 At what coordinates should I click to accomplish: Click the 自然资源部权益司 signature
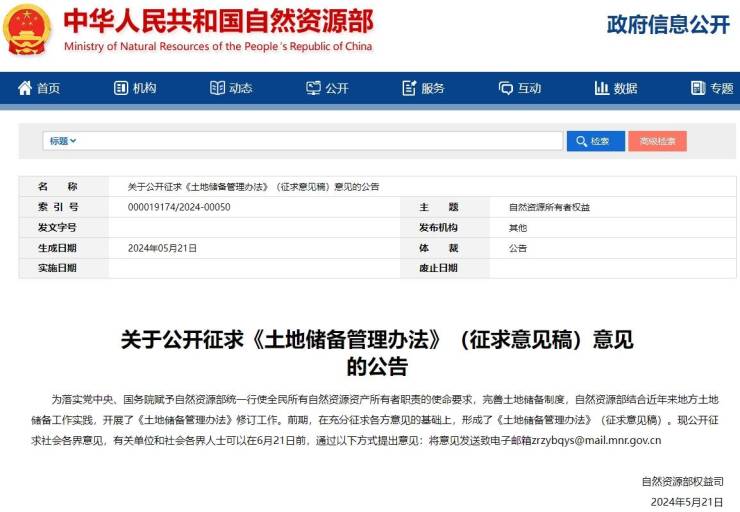pos(682,481)
